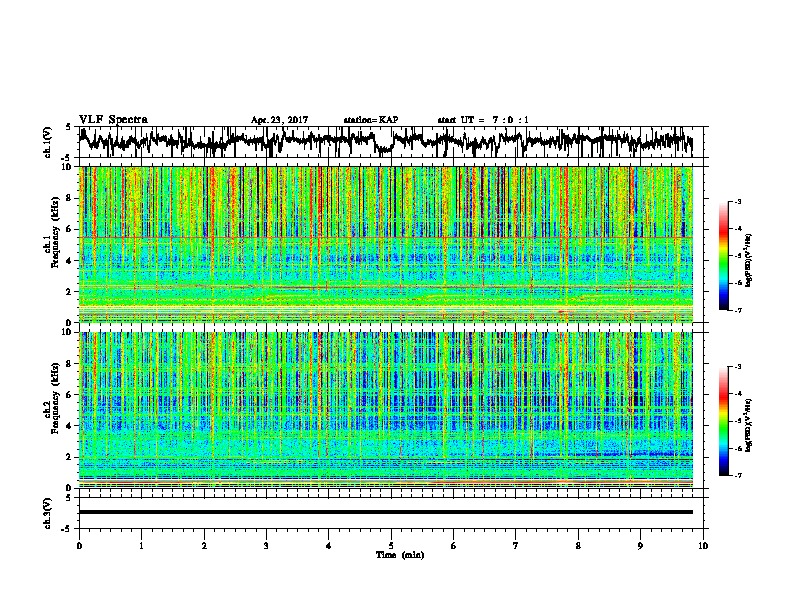Click time axis tick label "4"

pos(329,546)
